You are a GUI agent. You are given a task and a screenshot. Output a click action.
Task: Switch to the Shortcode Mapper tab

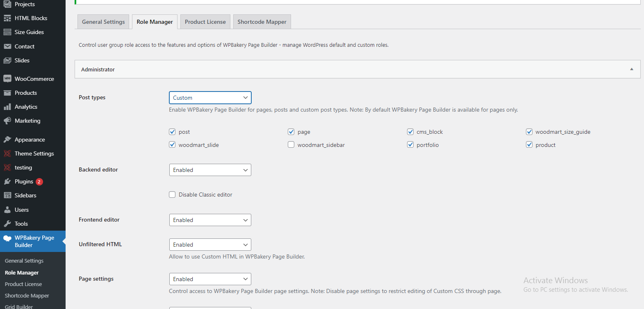tap(262, 22)
